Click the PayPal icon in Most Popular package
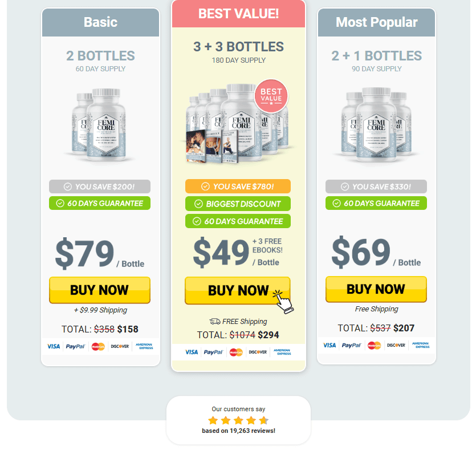 (x=352, y=345)
